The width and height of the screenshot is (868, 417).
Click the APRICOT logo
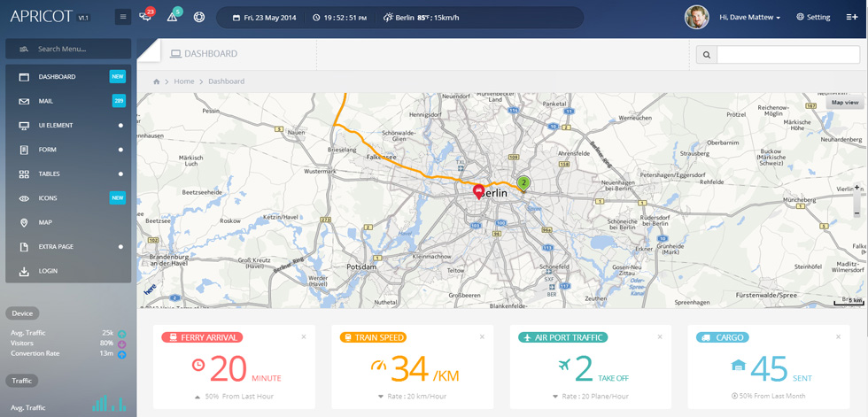42,16
